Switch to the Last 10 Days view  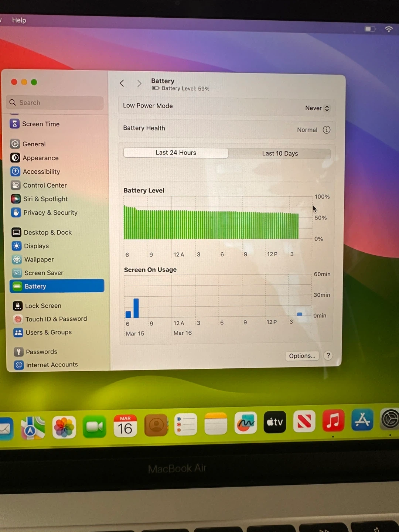pos(280,153)
